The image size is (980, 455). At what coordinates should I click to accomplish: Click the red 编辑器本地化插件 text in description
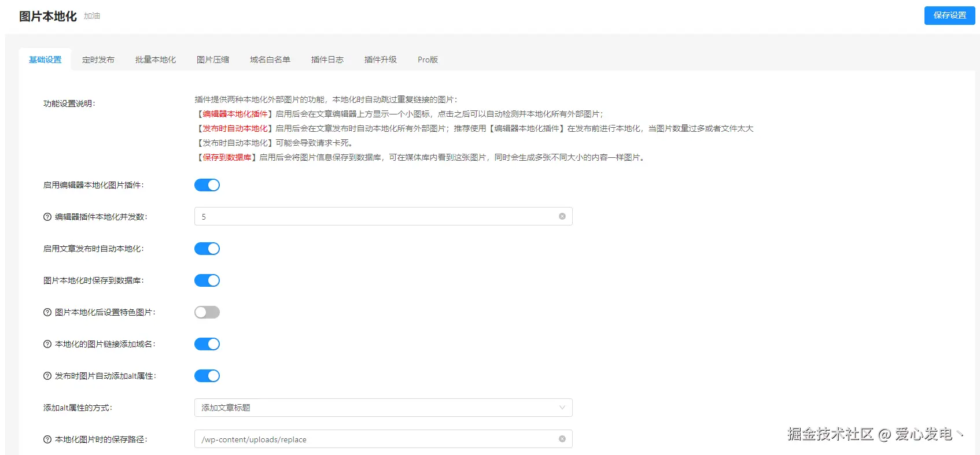click(235, 114)
